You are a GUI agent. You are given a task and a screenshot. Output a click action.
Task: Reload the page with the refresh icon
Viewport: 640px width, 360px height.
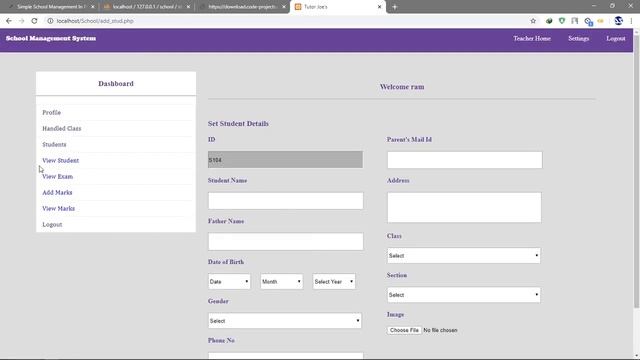pyautogui.click(x=34, y=21)
